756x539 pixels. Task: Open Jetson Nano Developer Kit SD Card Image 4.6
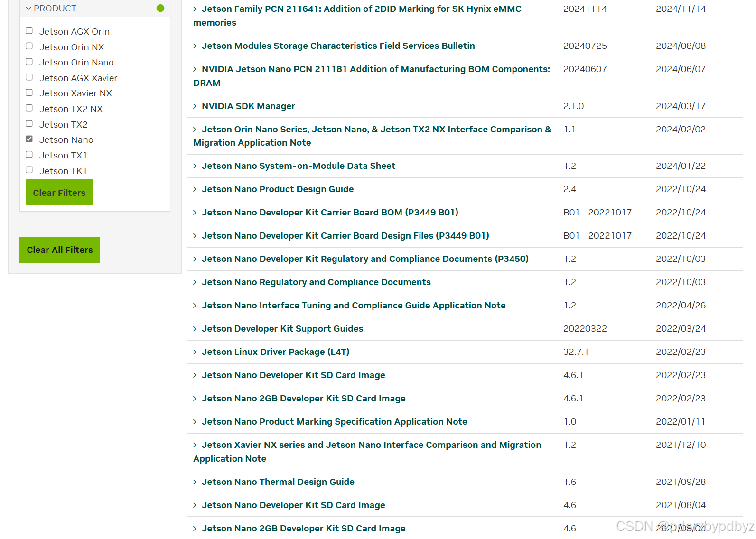[x=293, y=505]
